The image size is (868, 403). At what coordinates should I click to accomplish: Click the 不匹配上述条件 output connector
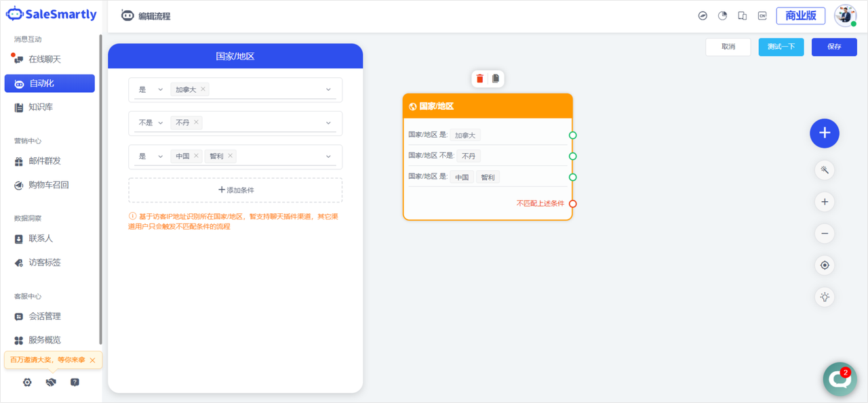(573, 204)
